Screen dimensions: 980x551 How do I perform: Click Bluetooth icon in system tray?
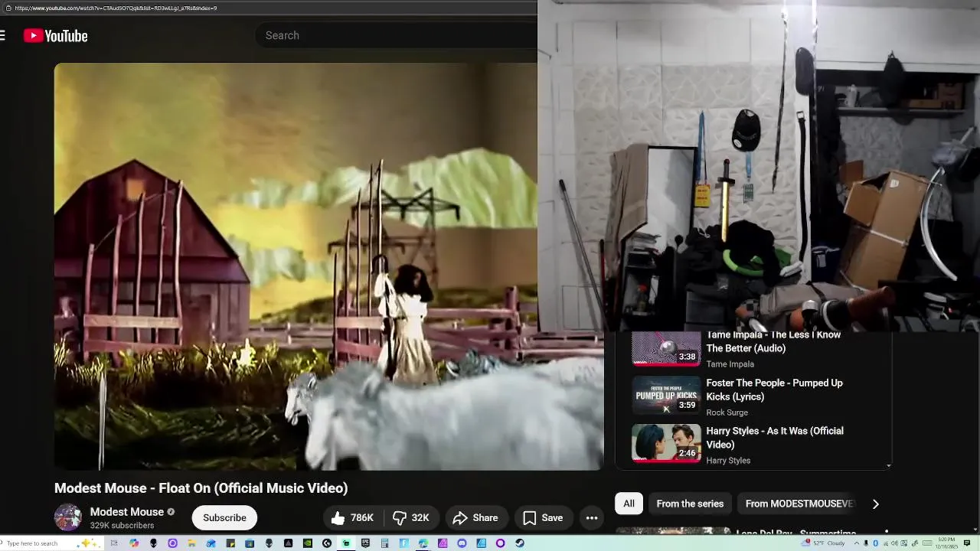875,543
